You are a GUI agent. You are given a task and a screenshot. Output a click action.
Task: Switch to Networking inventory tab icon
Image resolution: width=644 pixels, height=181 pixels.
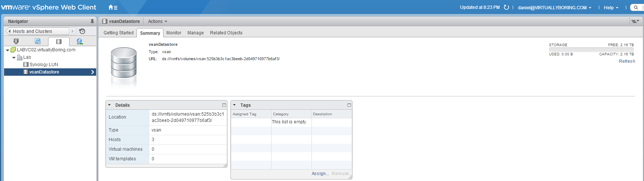[80, 41]
